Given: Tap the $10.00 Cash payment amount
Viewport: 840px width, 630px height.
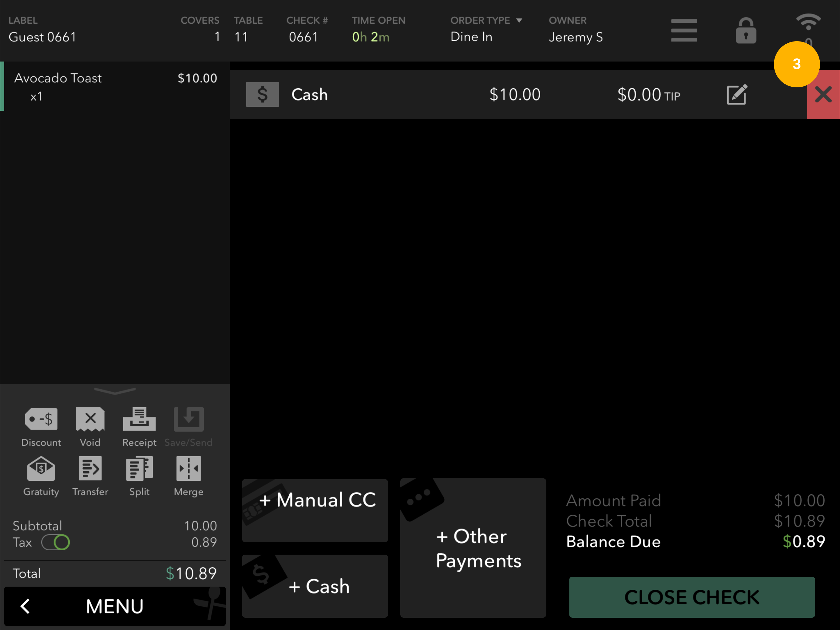Looking at the screenshot, I should point(515,95).
